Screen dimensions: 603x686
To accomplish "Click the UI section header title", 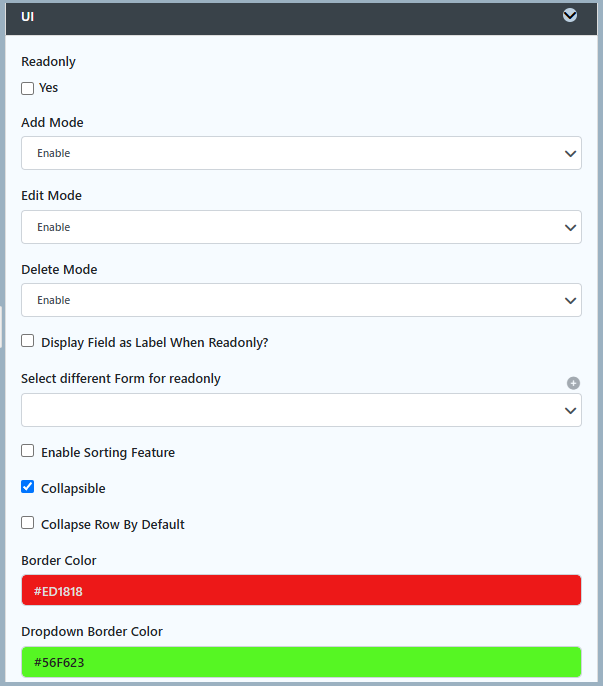I will [28, 17].
